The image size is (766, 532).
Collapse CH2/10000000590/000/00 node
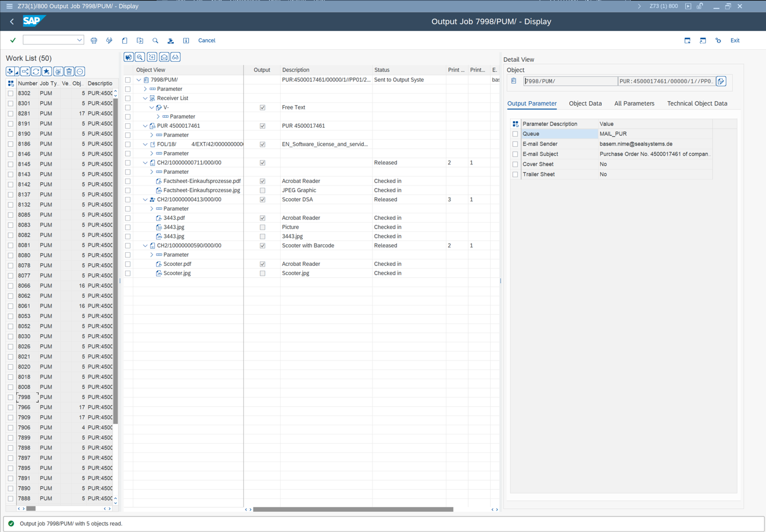point(145,246)
